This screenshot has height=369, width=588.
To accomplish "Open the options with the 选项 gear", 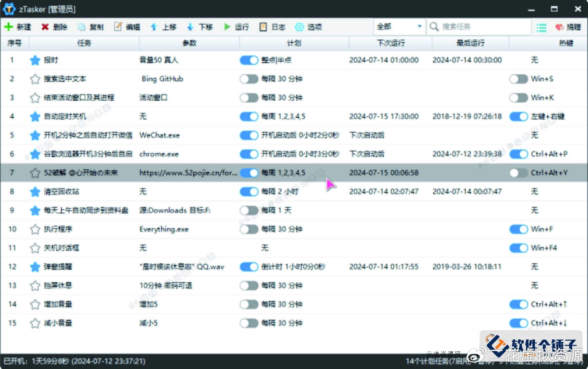I will point(308,27).
